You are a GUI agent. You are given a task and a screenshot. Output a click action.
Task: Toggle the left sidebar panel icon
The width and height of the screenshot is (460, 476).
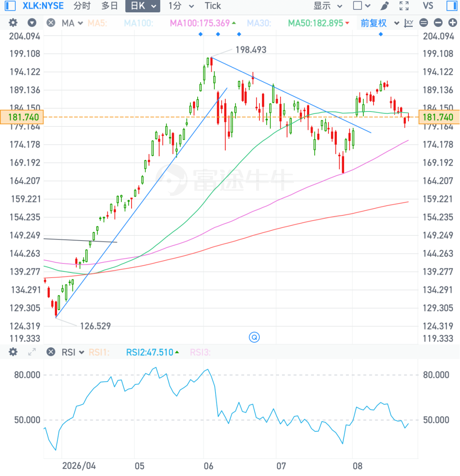(x=10, y=6)
